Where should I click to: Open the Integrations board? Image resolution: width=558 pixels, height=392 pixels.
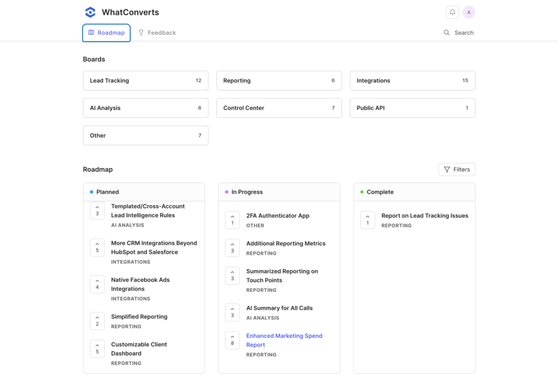pos(413,80)
